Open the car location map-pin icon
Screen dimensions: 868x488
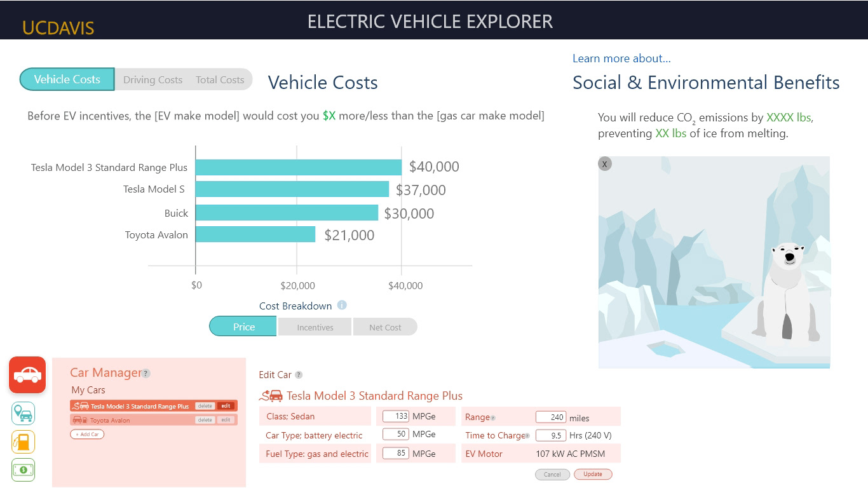(24, 414)
